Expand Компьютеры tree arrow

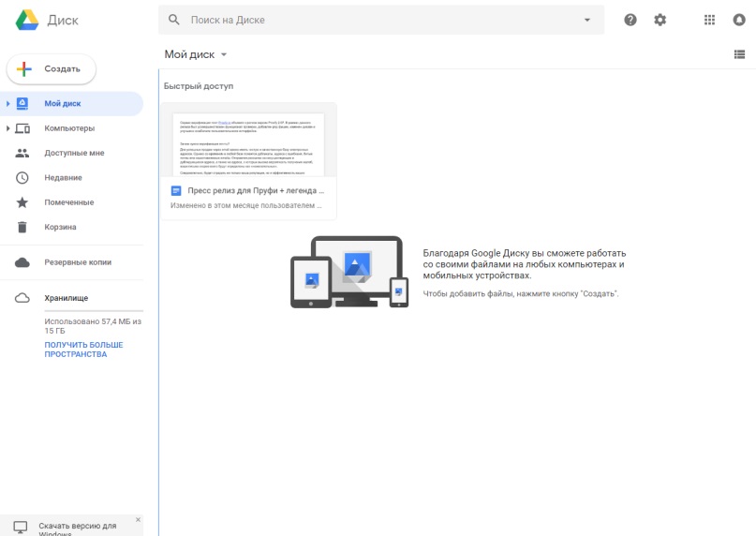(x=7, y=127)
